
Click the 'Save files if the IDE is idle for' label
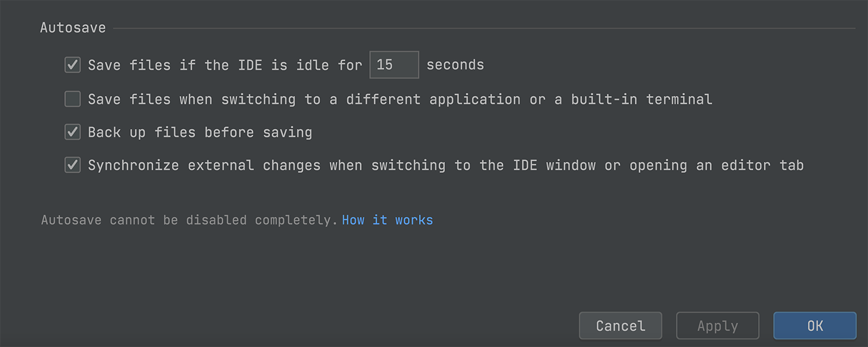coord(225,65)
